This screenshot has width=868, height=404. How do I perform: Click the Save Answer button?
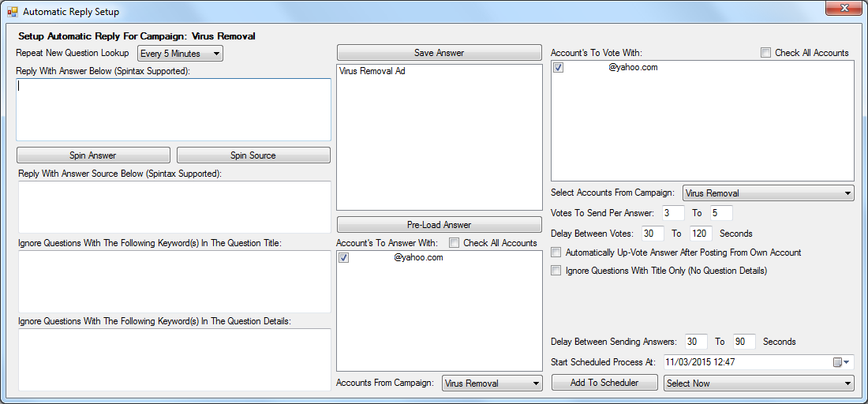coord(439,53)
